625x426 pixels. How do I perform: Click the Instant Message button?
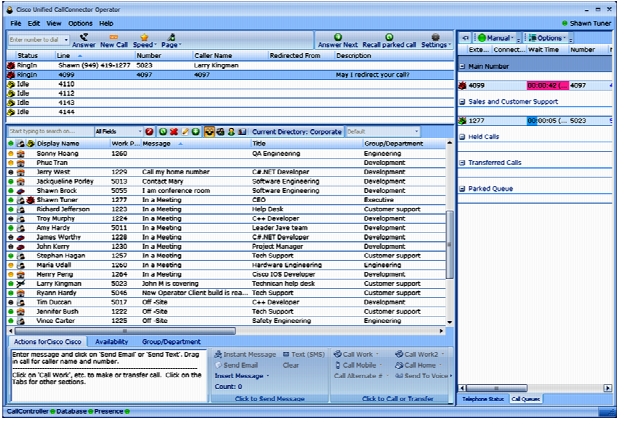coord(245,354)
